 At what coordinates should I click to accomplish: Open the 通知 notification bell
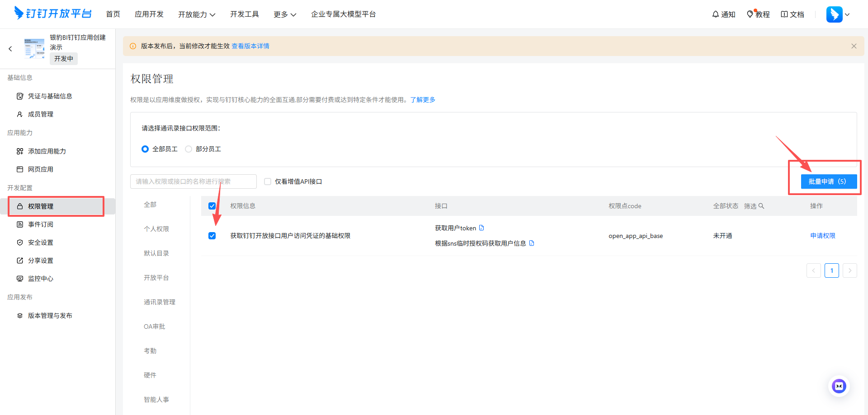(x=723, y=14)
